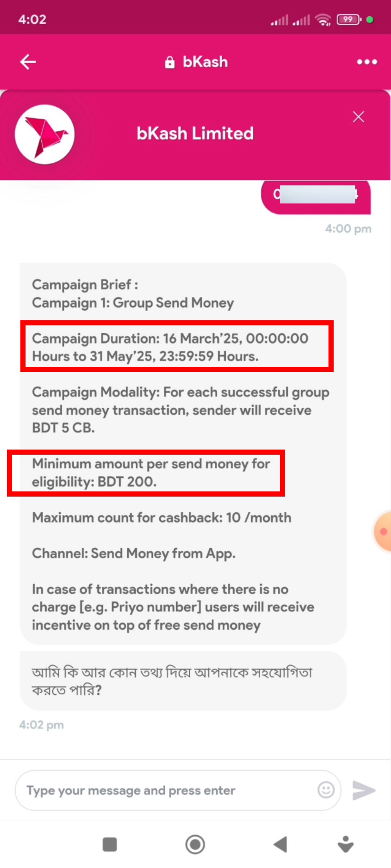Tap the lock icon beside bKash title

(x=169, y=62)
